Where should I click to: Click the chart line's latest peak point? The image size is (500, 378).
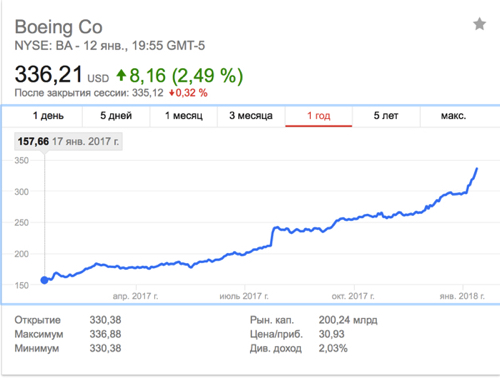pos(477,169)
